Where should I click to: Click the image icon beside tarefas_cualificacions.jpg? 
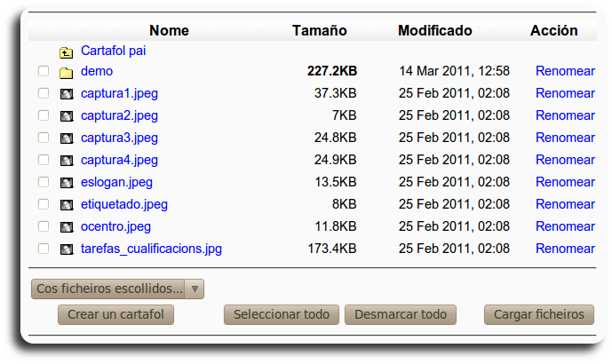click(x=66, y=249)
